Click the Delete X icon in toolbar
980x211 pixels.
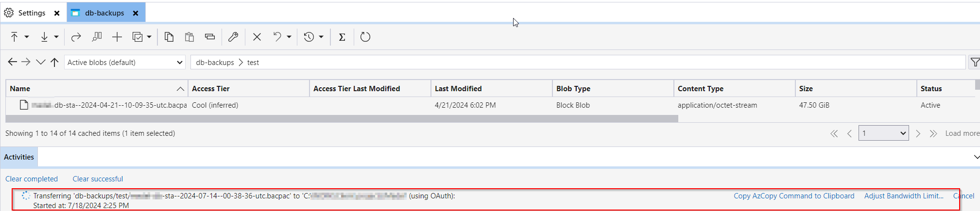[257, 37]
